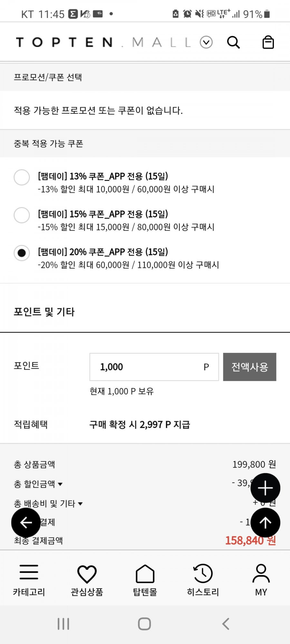Viewport: 290px width, 644px height.
Task: Open the TOPTEN MALL circled chevron dropdown
Action: 206,42
